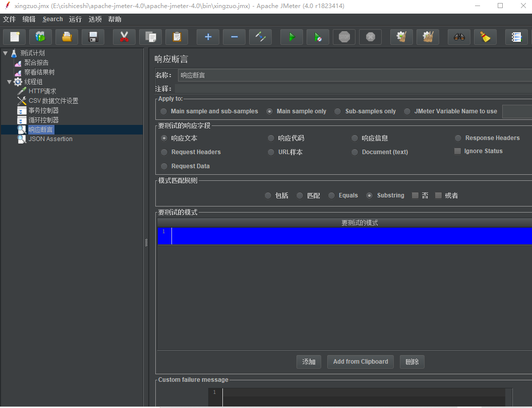Screen dimensions: 532x408
Task: Open the Templates icon in toolbar
Action: click(41, 37)
